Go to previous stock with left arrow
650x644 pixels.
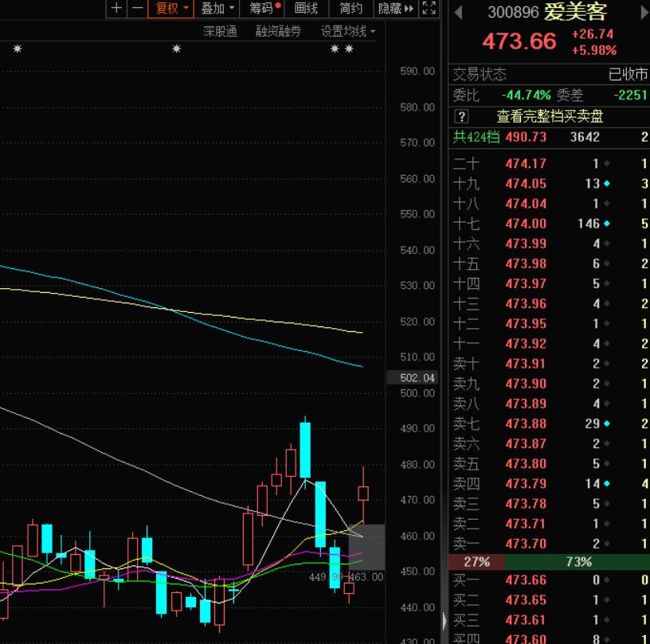tap(458, 13)
